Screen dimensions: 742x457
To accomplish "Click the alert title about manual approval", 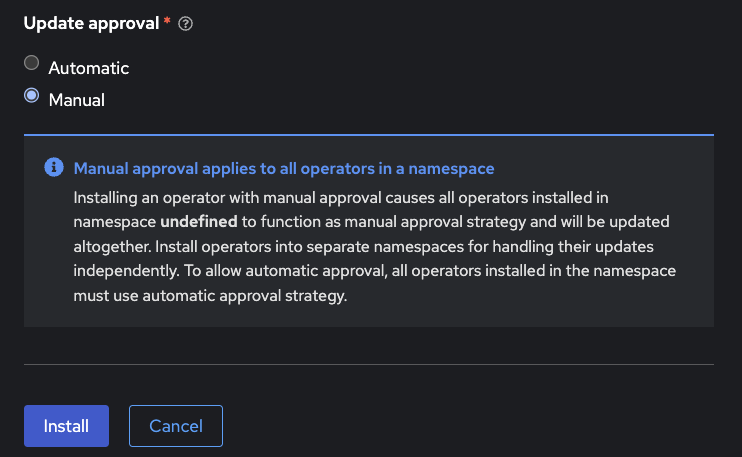I will tap(284, 168).
